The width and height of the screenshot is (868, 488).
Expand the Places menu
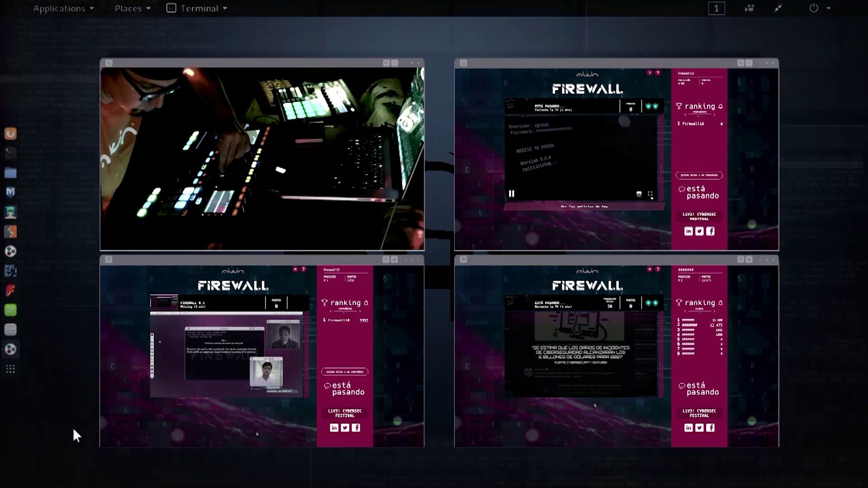pos(132,8)
